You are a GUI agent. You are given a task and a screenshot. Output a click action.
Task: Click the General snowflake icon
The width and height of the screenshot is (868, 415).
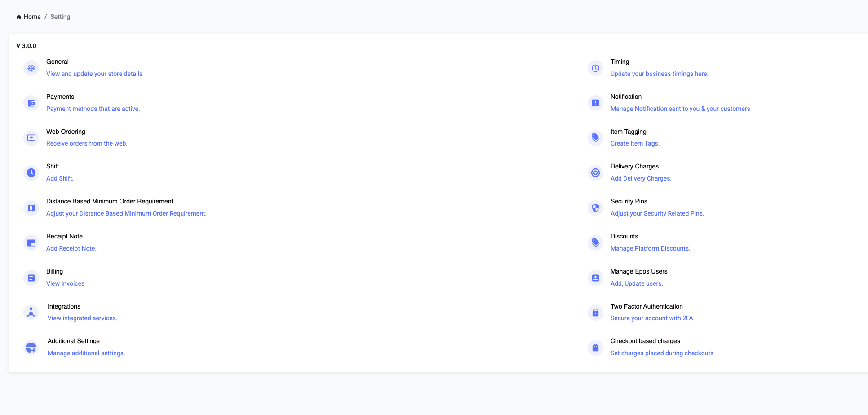[31, 68]
